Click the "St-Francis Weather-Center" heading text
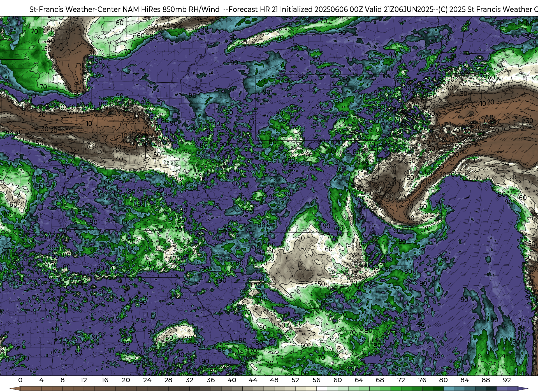The image size is (538, 392). click(75, 9)
